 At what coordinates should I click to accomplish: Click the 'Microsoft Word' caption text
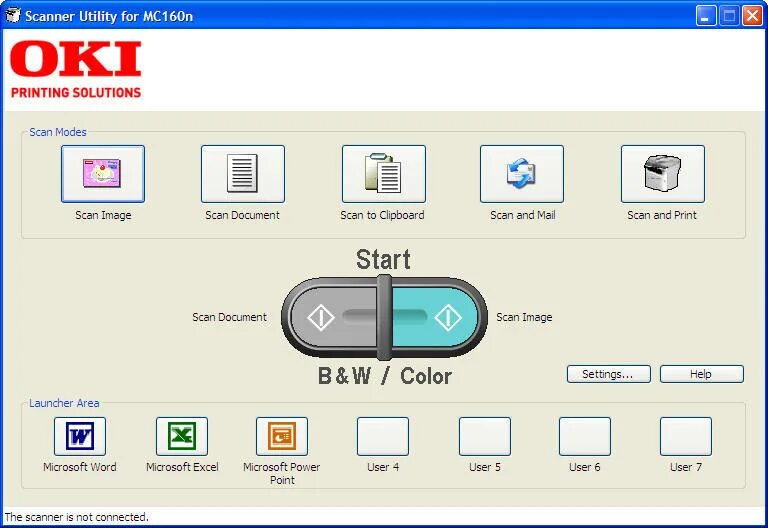click(x=80, y=467)
